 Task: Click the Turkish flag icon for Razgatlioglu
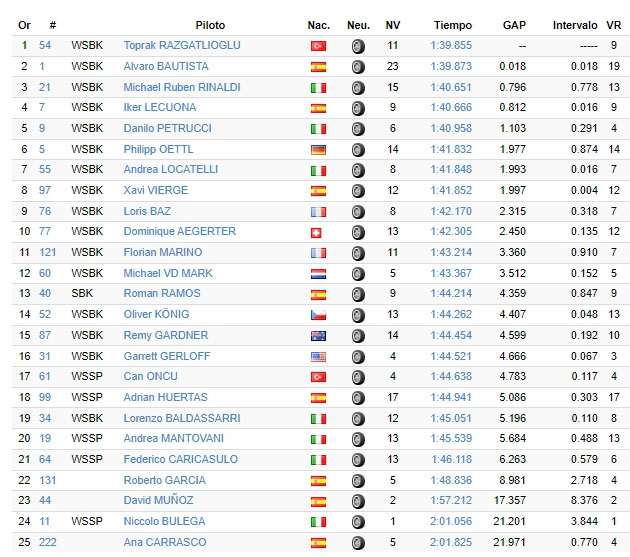318,46
